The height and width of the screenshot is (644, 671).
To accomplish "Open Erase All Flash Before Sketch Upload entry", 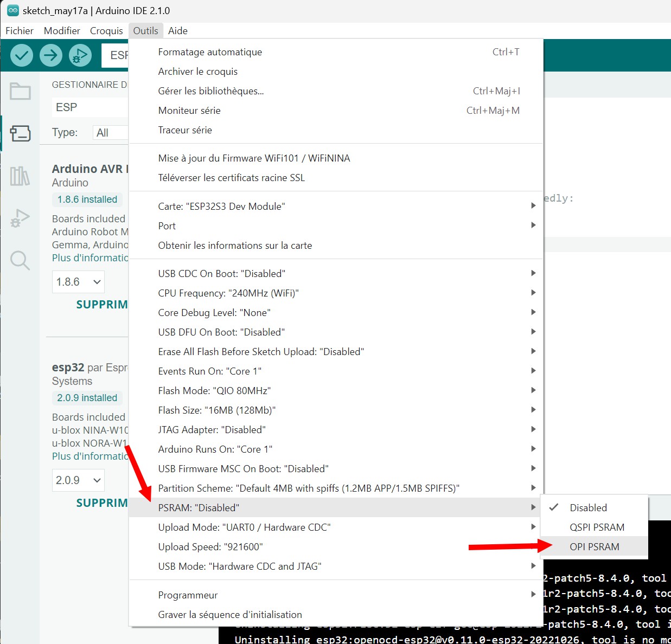I will pyautogui.click(x=336, y=352).
